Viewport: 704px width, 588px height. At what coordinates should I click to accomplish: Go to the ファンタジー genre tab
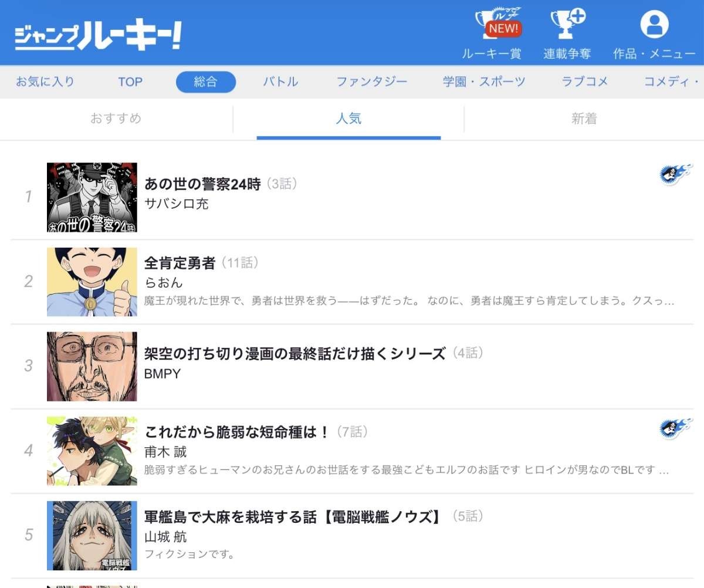pos(371,82)
